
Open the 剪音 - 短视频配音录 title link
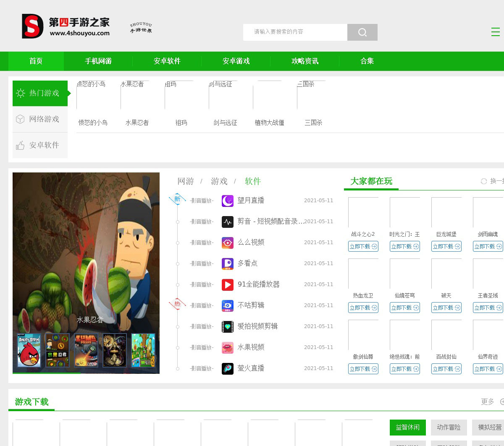(271, 222)
